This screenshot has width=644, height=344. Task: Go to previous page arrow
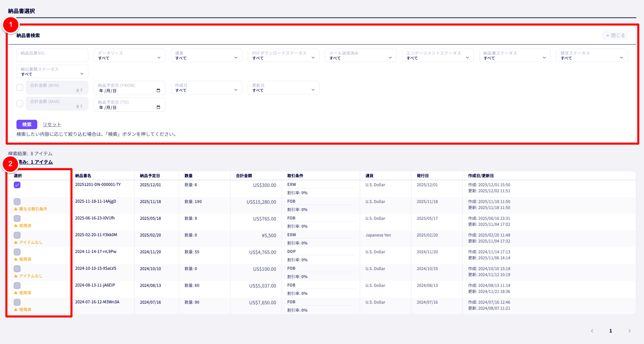[592, 331]
